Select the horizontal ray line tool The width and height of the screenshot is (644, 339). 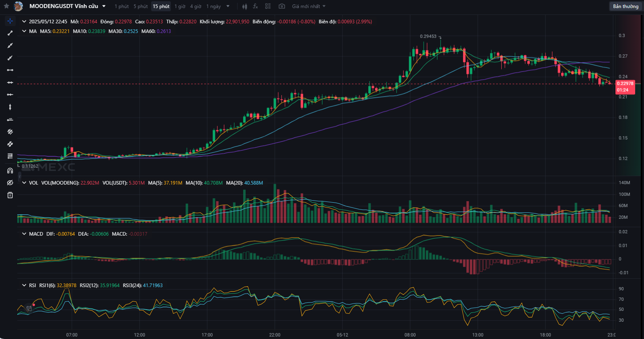(x=10, y=95)
